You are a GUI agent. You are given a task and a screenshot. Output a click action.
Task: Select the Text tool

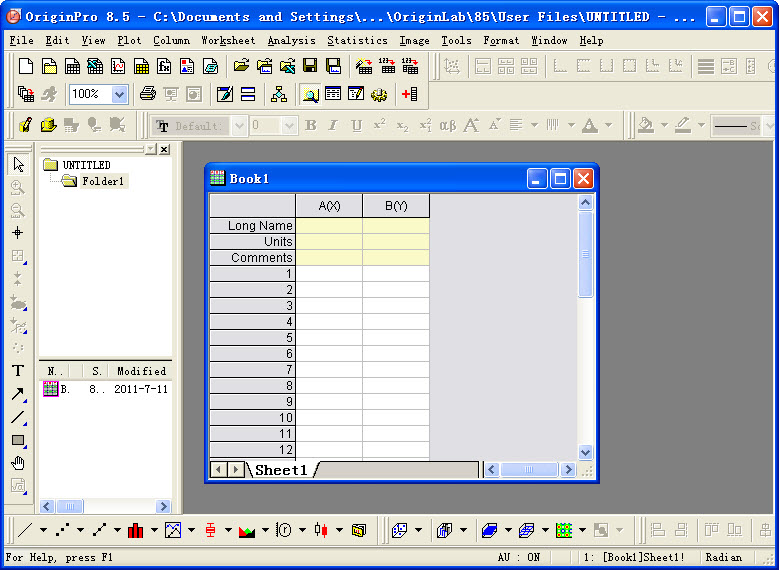click(18, 371)
